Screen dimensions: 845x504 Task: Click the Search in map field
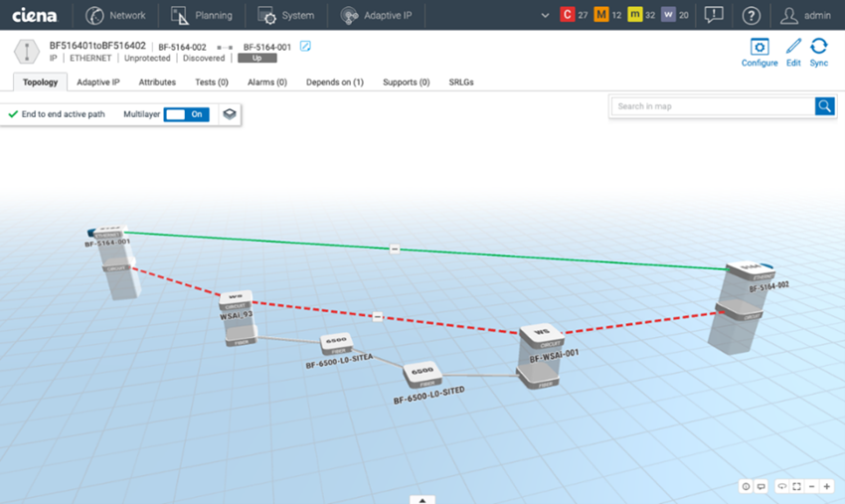click(713, 106)
